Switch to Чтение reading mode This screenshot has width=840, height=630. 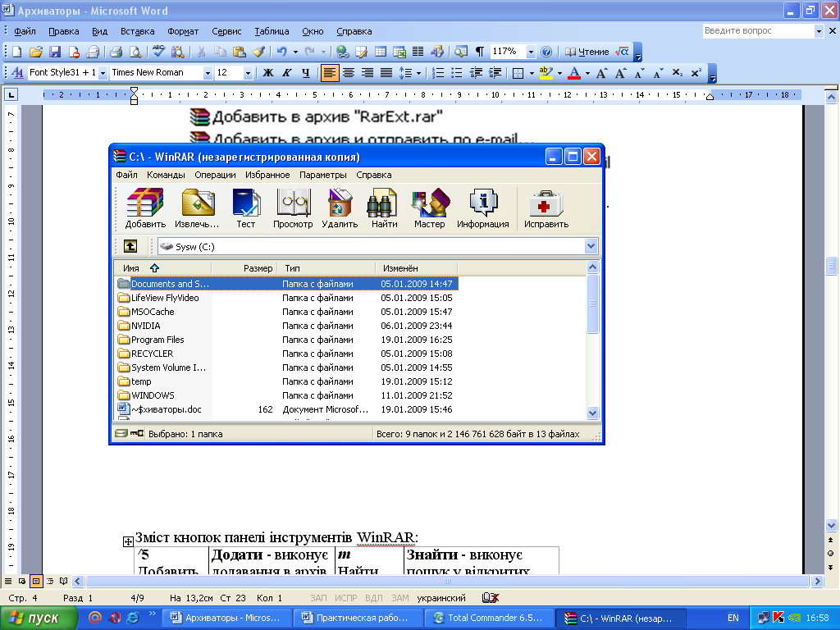click(587, 52)
